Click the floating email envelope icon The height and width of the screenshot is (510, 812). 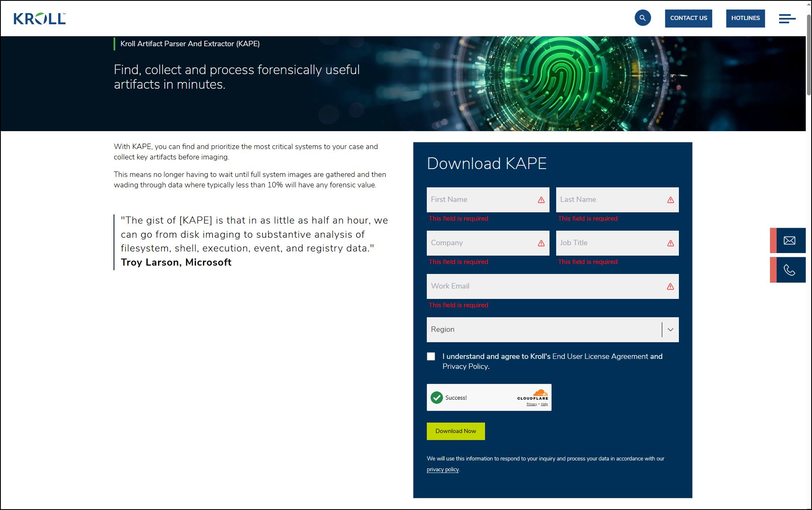(789, 241)
